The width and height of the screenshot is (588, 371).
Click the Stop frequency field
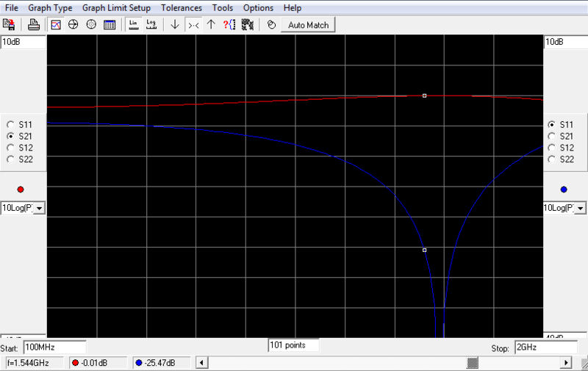542,347
